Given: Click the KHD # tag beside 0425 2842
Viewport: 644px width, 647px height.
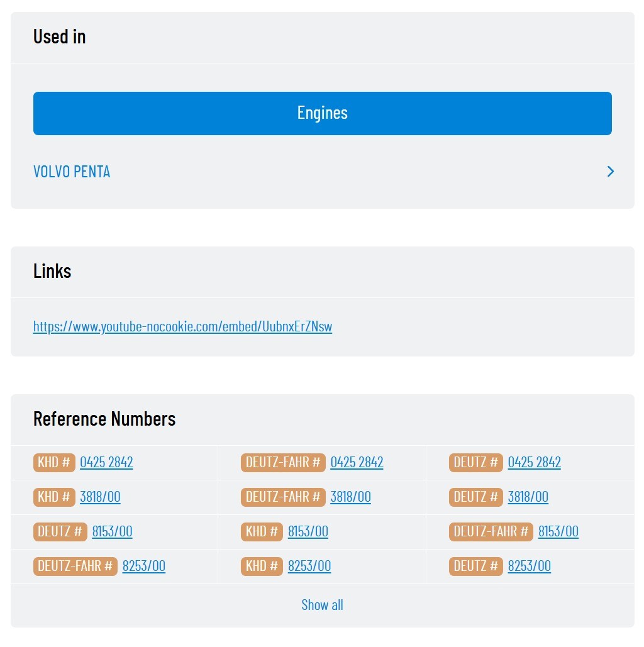Looking at the screenshot, I should pos(54,462).
